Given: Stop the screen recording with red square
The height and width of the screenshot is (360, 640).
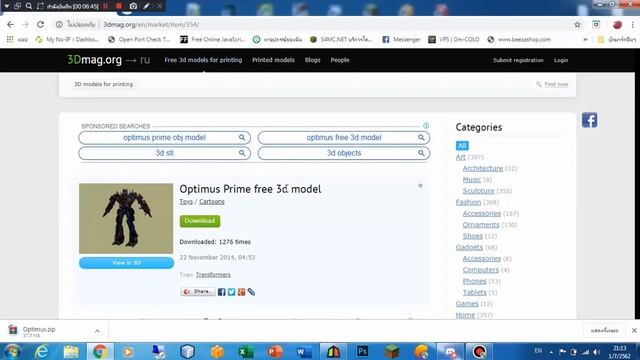Looking at the screenshot, I should pyautogui.click(x=119, y=6).
